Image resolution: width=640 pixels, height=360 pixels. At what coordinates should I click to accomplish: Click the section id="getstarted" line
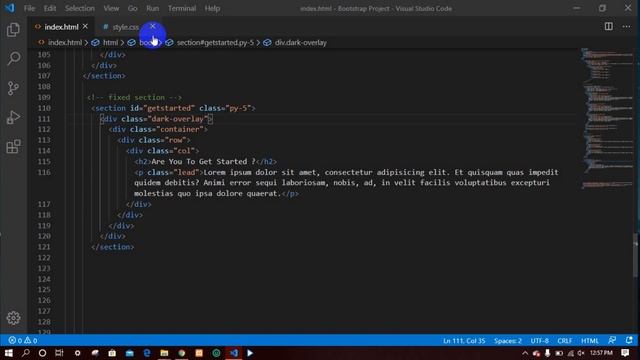(173, 108)
